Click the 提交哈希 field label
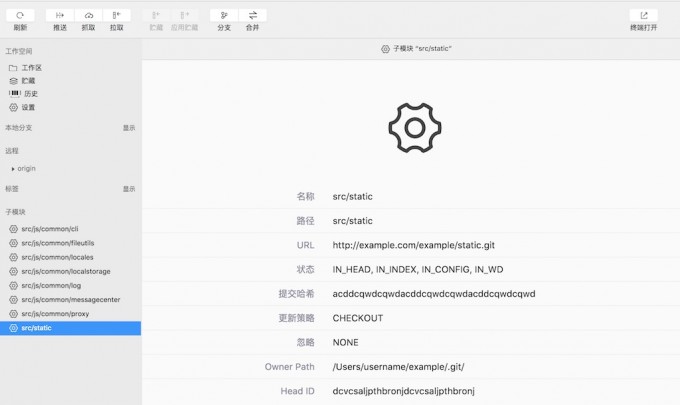This screenshot has width=680, height=405. coord(297,294)
